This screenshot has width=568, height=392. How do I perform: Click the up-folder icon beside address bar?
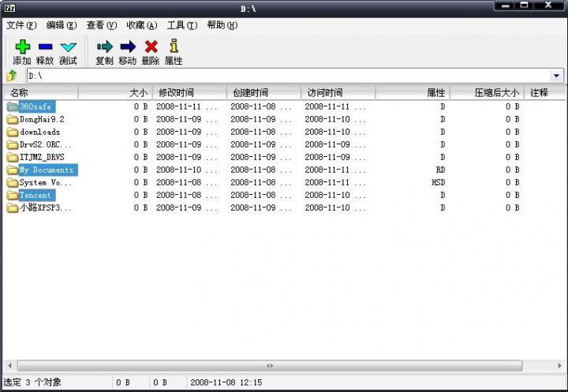(x=12, y=76)
